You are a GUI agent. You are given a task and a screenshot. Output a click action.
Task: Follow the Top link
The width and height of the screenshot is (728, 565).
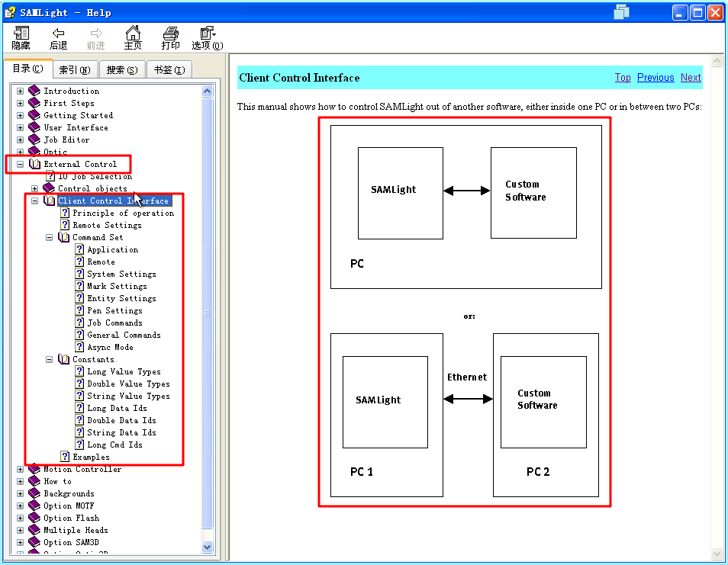[623, 78]
